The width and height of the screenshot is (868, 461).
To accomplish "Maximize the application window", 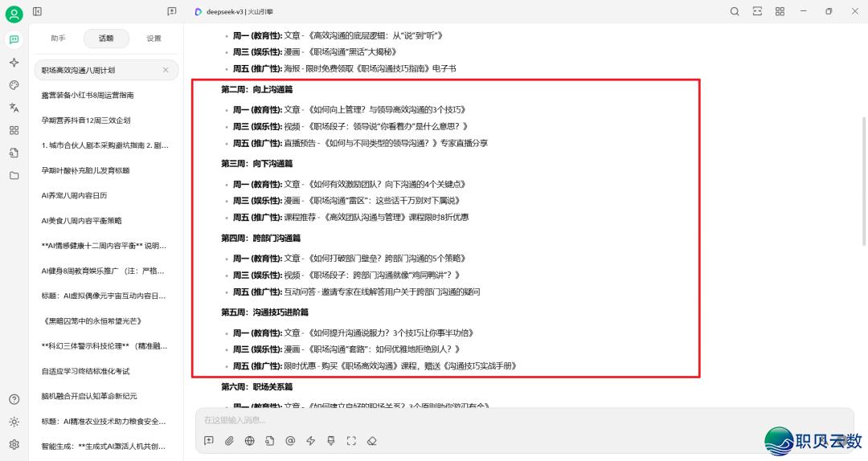I will click(829, 11).
